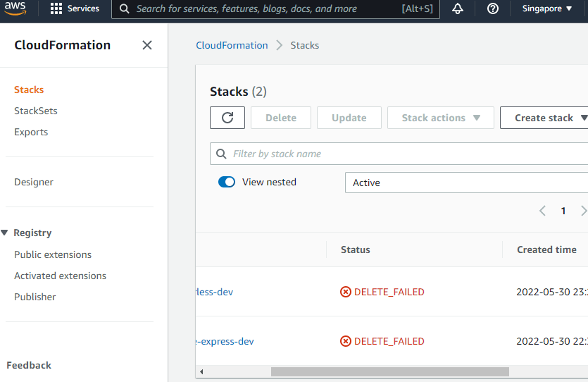Open notifications bell
This screenshot has width=588, height=382.
click(x=457, y=8)
